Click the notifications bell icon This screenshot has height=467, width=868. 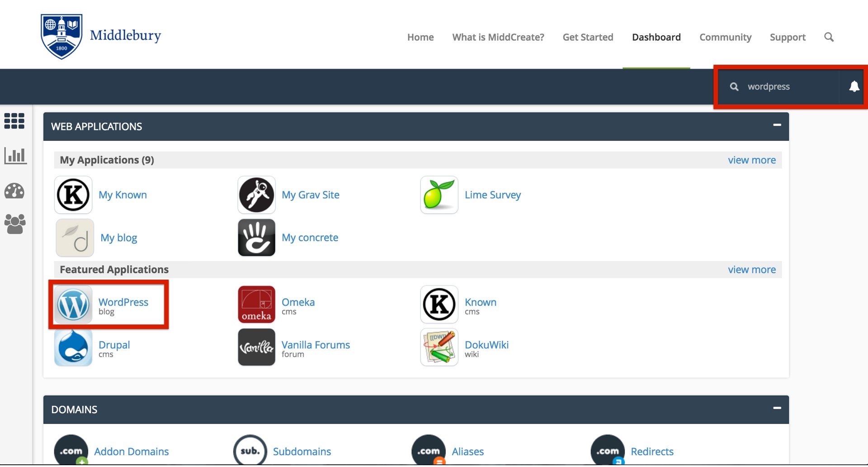(854, 87)
